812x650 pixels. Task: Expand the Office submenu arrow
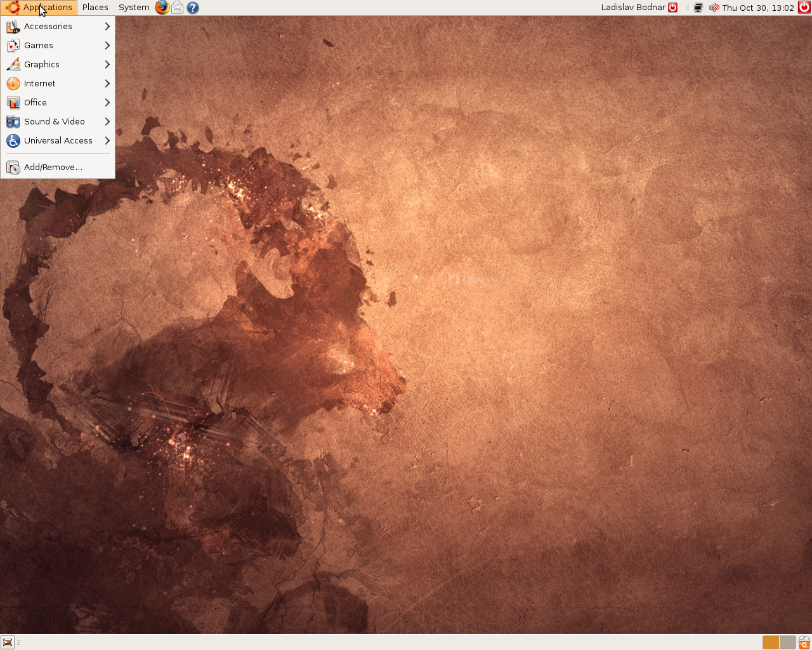point(107,103)
